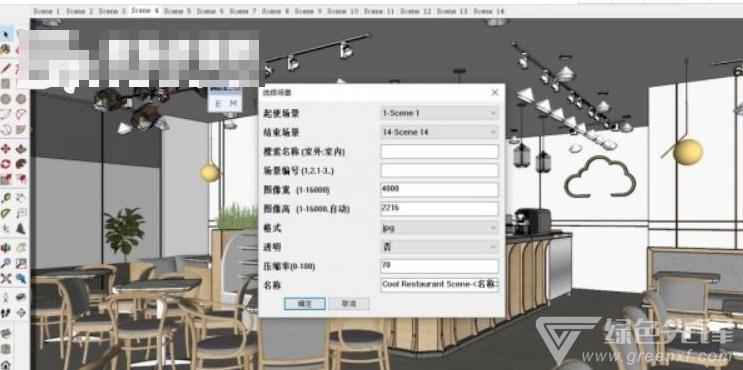Open the 格式 jpg format dropdown
This screenshot has height=370, width=743.
[x=439, y=228]
